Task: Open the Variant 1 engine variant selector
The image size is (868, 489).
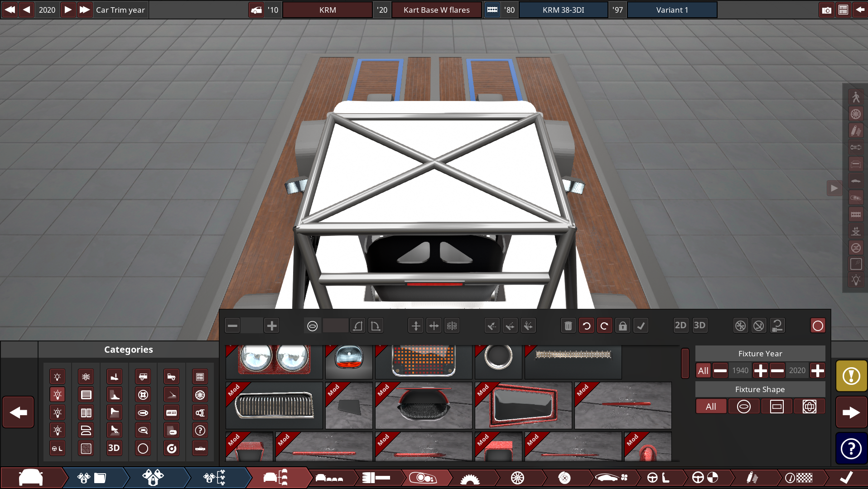Action: (672, 10)
